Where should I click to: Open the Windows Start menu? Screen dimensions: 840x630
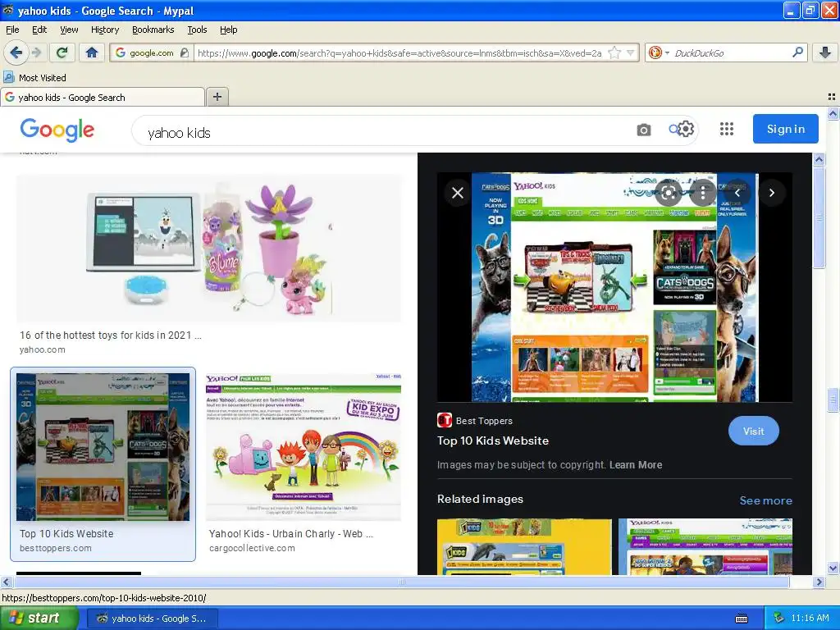pyautogui.click(x=39, y=619)
